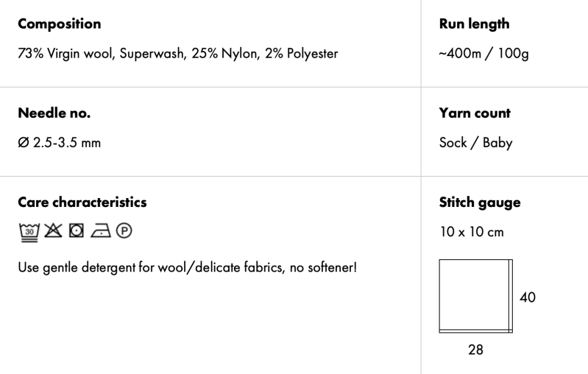
Task: Click the Run length heading
Action: click(474, 24)
